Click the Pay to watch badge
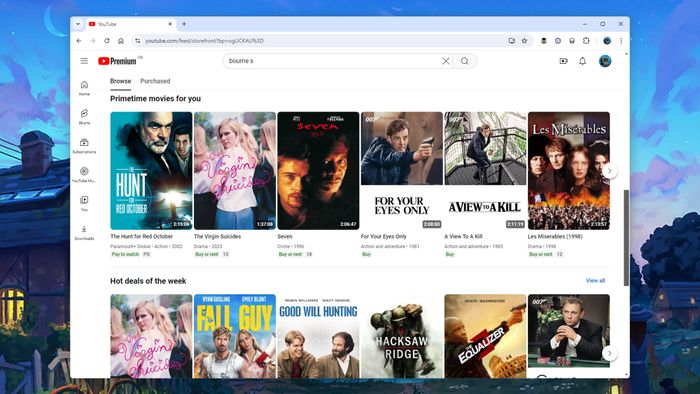Image resolution: width=700 pixels, height=394 pixels. click(x=125, y=254)
